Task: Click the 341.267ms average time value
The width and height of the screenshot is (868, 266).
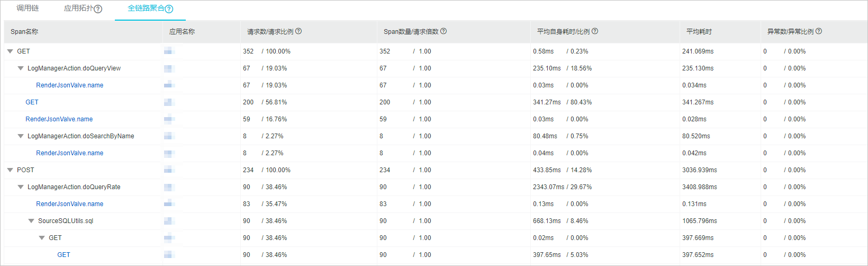Action: pos(698,102)
